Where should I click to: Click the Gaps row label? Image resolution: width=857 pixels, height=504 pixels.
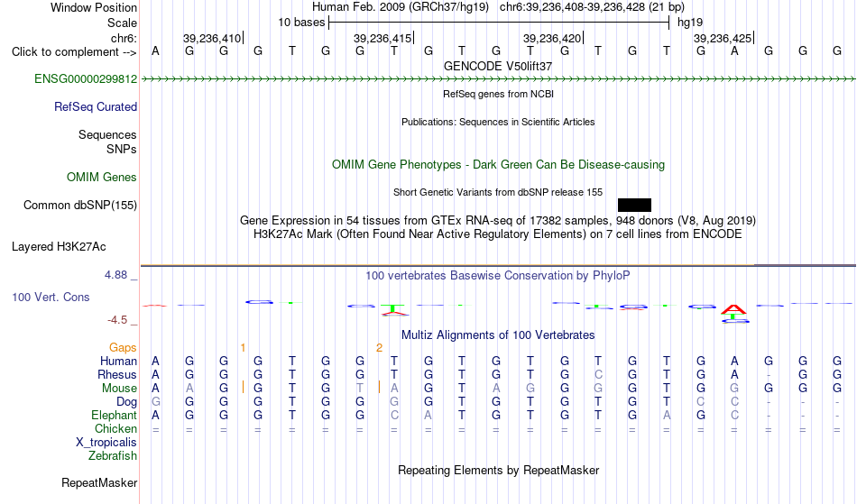coord(123,347)
